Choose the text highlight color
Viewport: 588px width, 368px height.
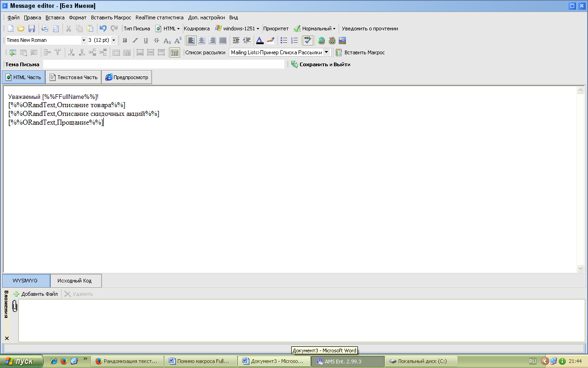(x=270, y=40)
